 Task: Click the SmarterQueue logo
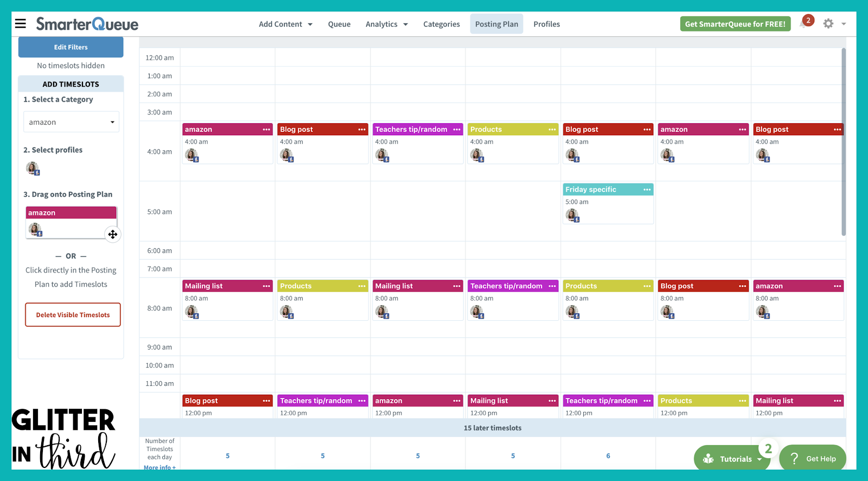(87, 24)
